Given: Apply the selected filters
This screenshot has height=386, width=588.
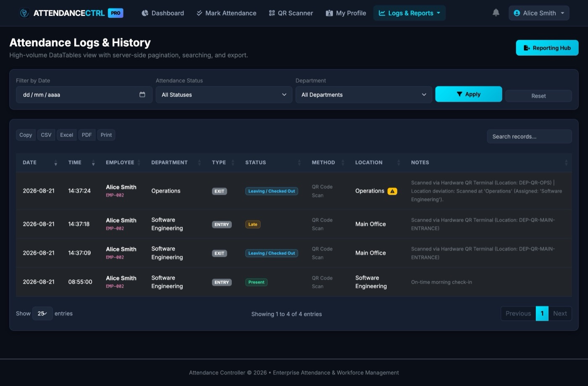Looking at the screenshot, I should pos(469,94).
